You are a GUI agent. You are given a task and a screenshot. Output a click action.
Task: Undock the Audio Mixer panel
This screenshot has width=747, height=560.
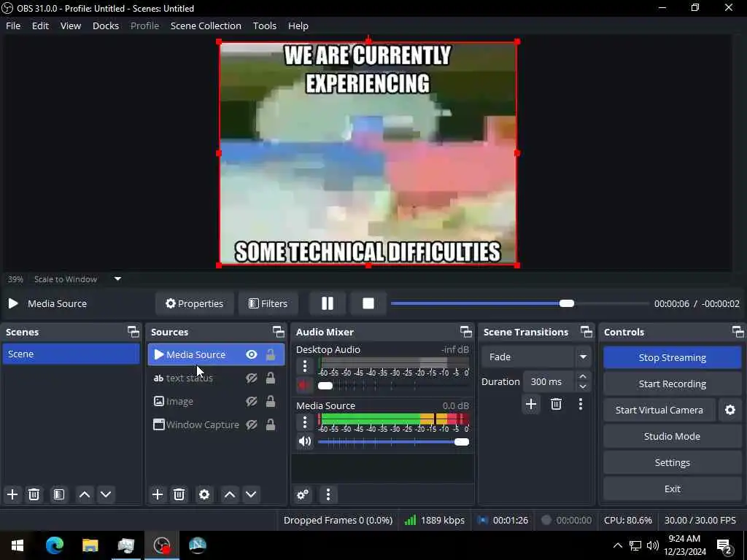(466, 332)
